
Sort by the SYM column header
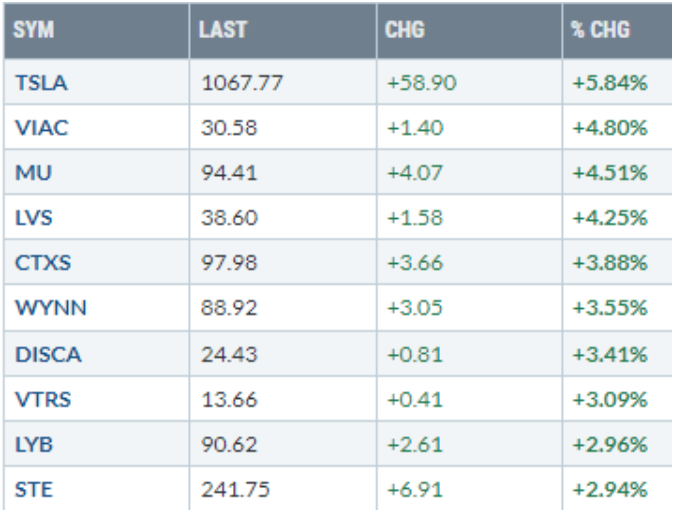coord(34,30)
